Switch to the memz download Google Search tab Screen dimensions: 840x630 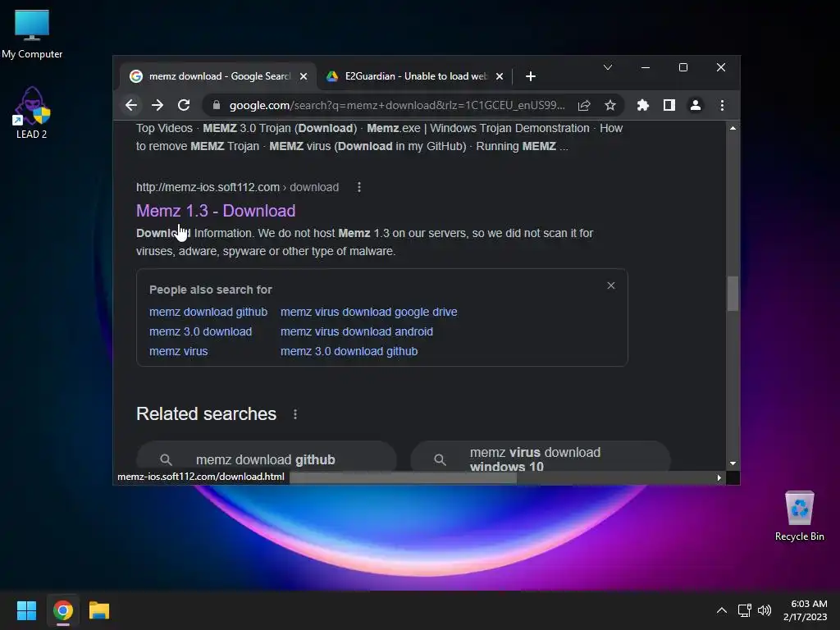coord(218,76)
